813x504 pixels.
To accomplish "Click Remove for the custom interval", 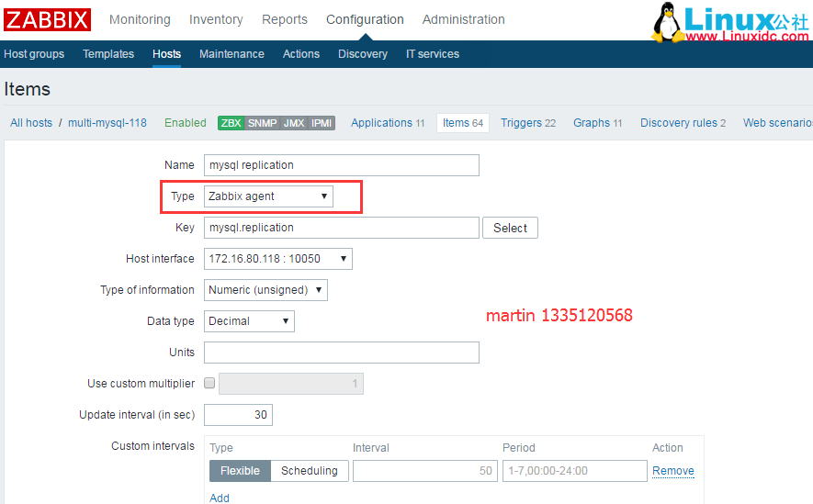I will pos(673,471).
